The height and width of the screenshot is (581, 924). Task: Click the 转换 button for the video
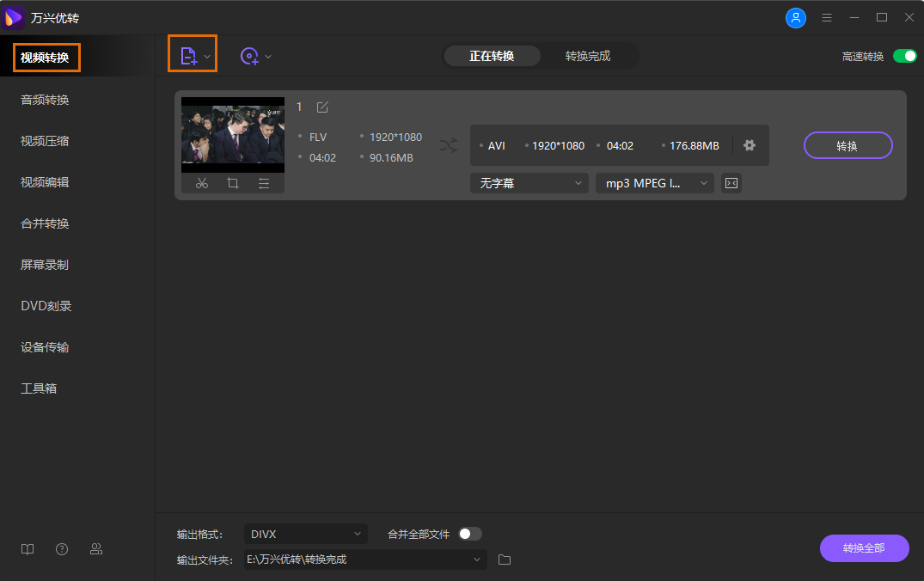click(848, 145)
